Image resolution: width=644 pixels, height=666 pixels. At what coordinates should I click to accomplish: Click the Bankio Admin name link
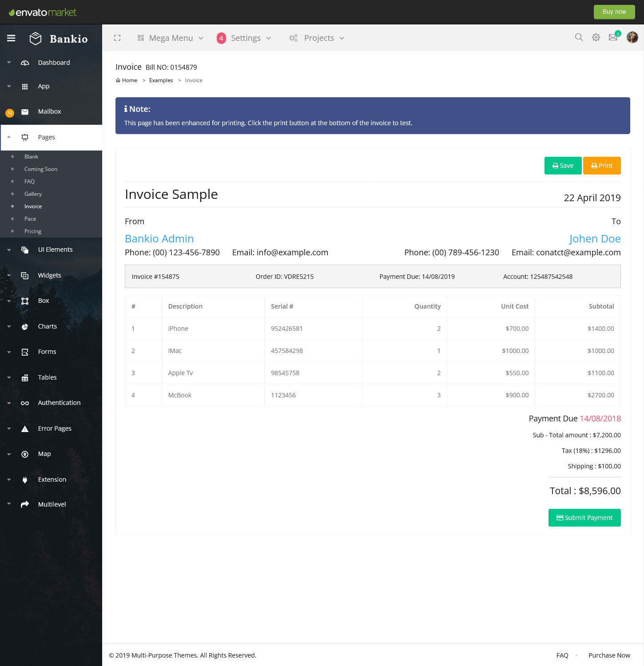click(159, 239)
